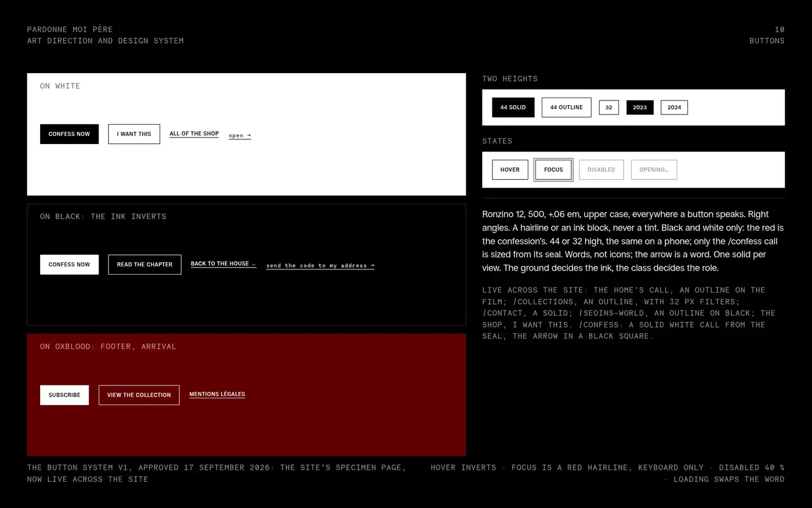Click the small 'open →' link

[240, 136]
